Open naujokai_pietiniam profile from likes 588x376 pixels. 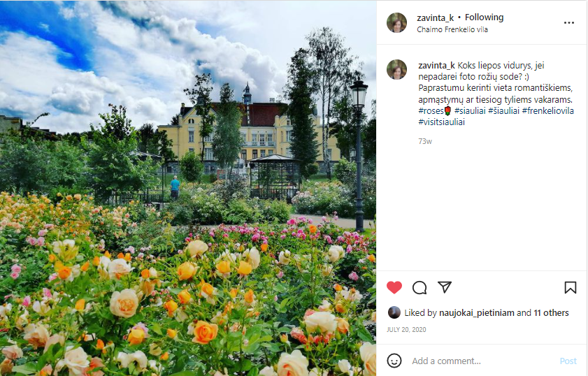click(476, 312)
